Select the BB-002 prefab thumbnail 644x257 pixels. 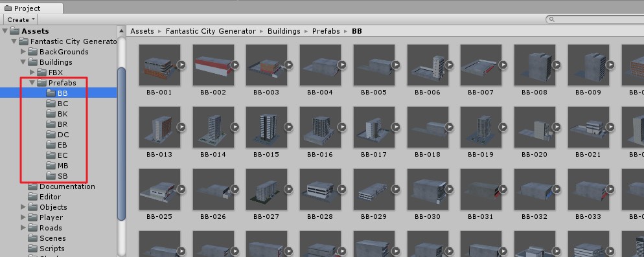(213, 65)
